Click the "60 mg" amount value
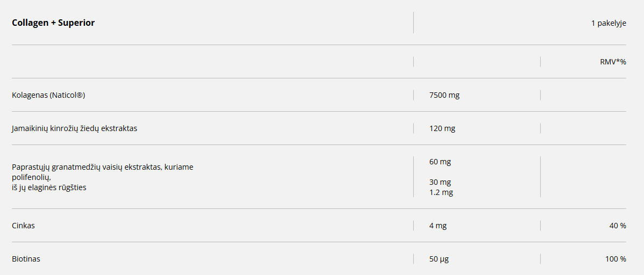 tap(440, 162)
